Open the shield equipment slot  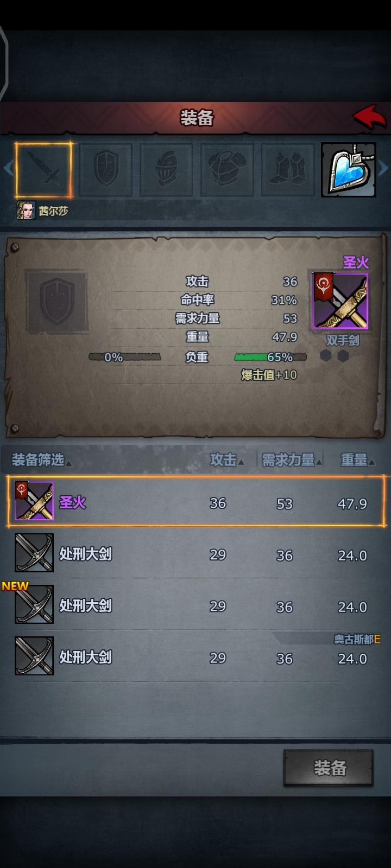[106, 170]
